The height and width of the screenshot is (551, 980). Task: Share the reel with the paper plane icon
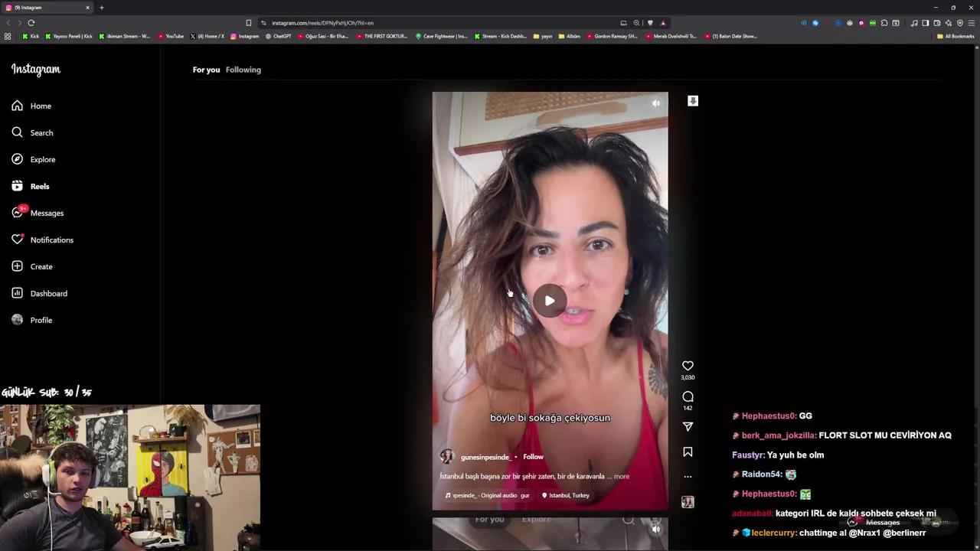(688, 426)
